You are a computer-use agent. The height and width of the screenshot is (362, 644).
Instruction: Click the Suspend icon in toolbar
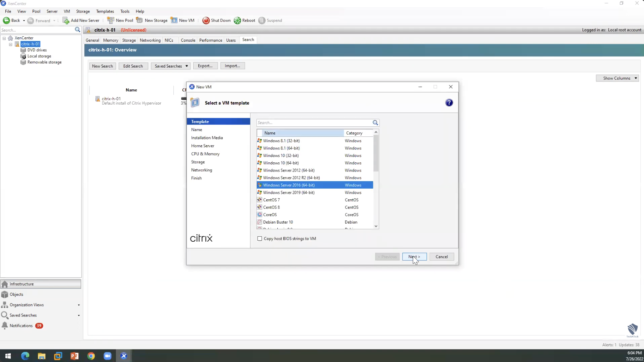pos(262,20)
